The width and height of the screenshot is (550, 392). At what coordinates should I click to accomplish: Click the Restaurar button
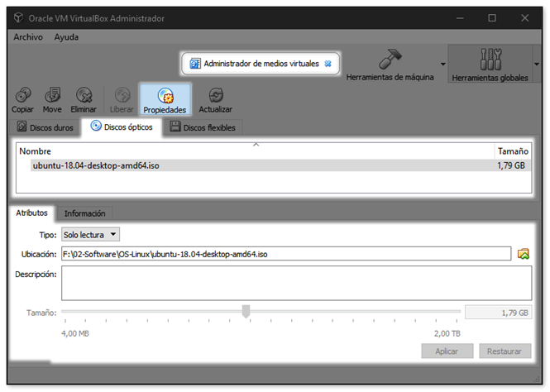(x=505, y=351)
